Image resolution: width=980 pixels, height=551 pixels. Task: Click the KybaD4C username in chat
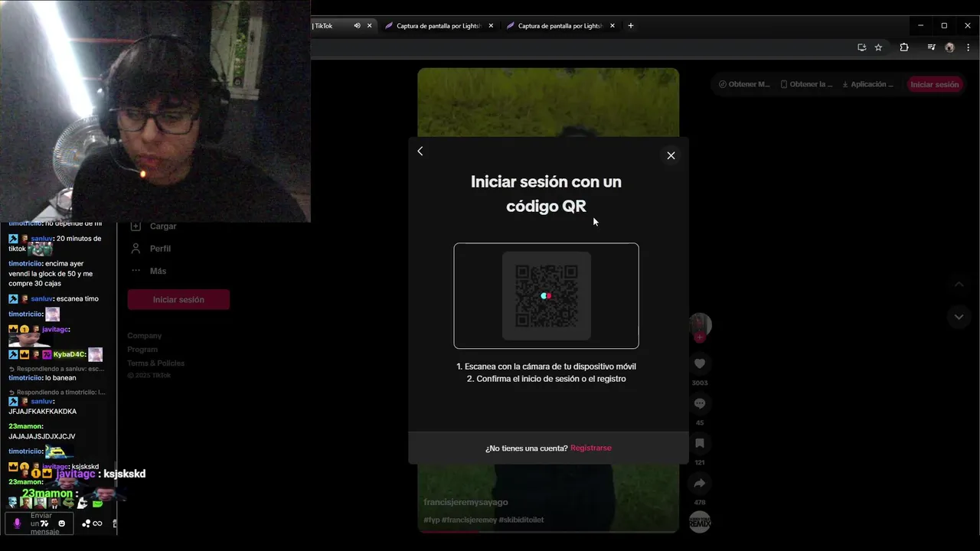pyautogui.click(x=69, y=354)
